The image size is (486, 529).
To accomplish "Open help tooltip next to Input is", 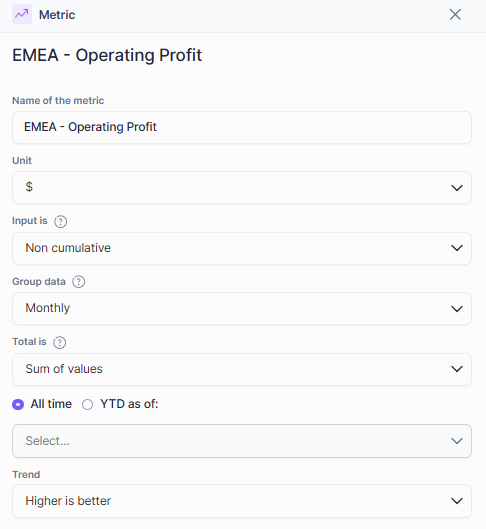I will coord(61,221).
